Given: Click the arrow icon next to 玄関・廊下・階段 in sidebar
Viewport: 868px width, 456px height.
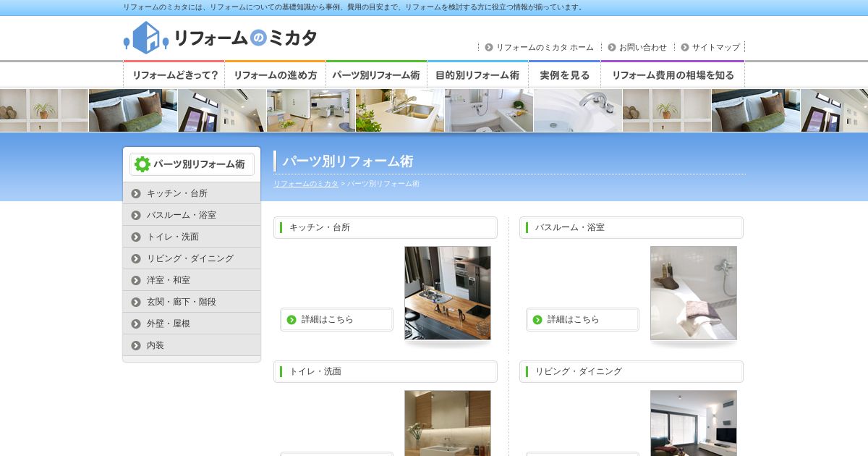Looking at the screenshot, I should (x=136, y=302).
